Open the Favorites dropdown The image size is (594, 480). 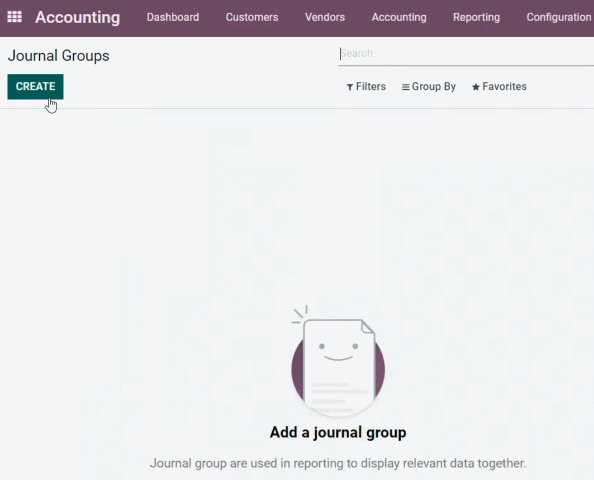[x=499, y=87]
